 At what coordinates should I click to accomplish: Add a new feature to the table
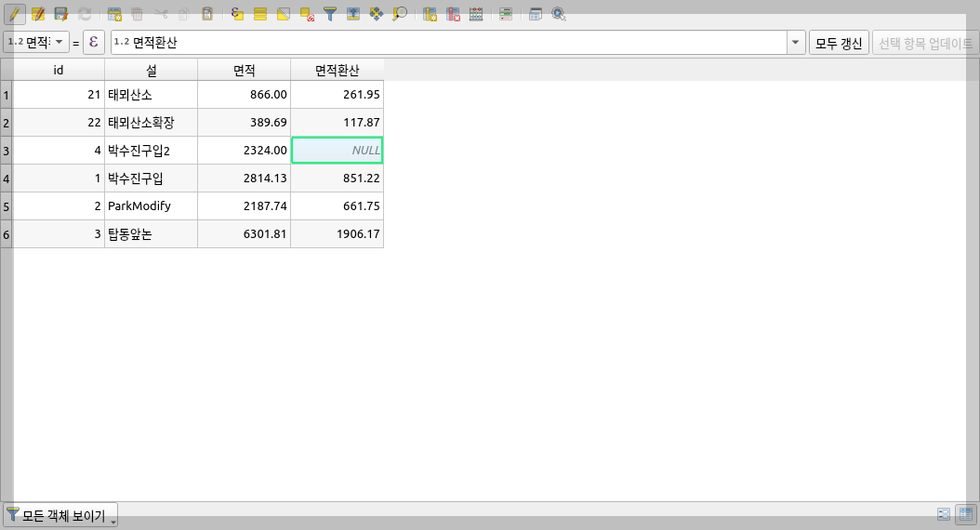tap(114, 14)
